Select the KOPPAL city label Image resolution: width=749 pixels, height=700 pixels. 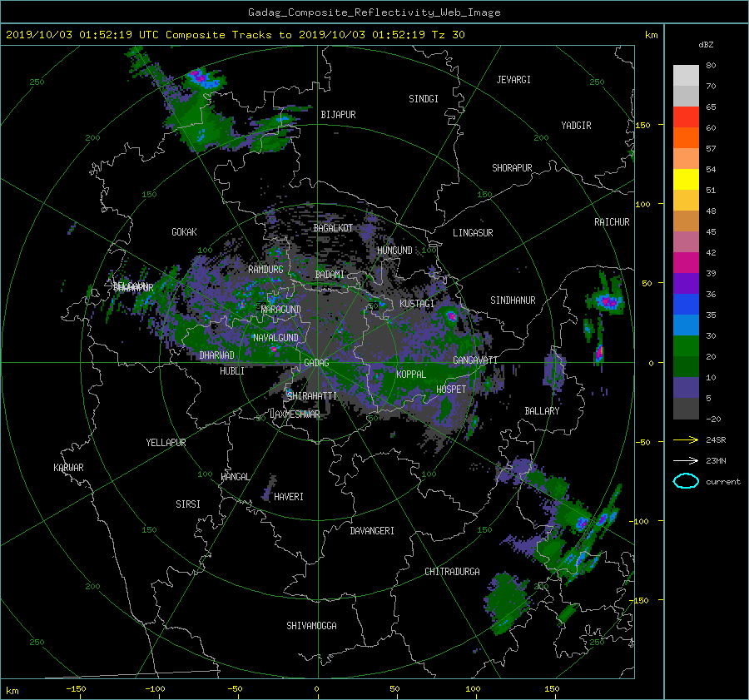click(x=411, y=375)
